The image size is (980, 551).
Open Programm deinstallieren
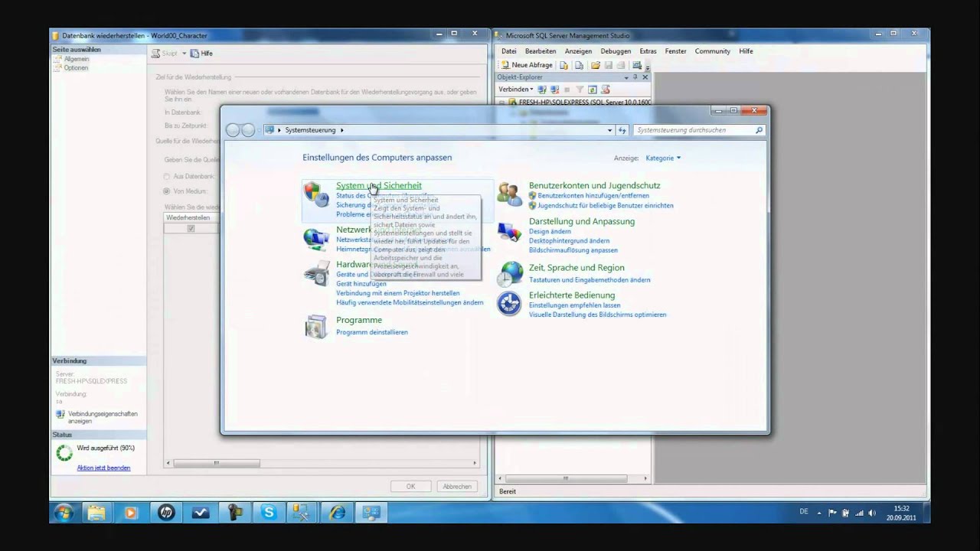[x=372, y=332]
